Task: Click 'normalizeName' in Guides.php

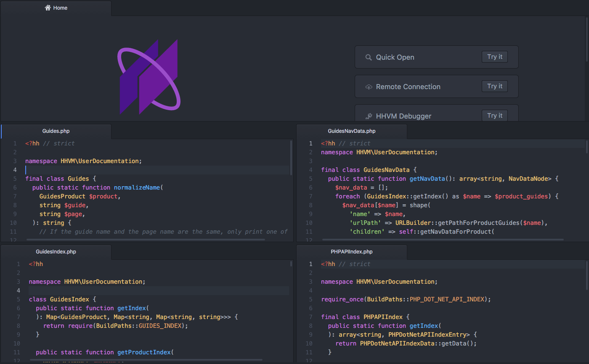Action: (x=137, y=187)
